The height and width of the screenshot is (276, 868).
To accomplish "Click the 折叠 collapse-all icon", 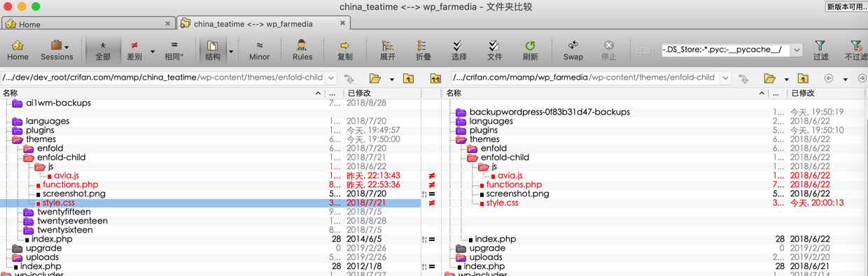I will coord(423,50).
